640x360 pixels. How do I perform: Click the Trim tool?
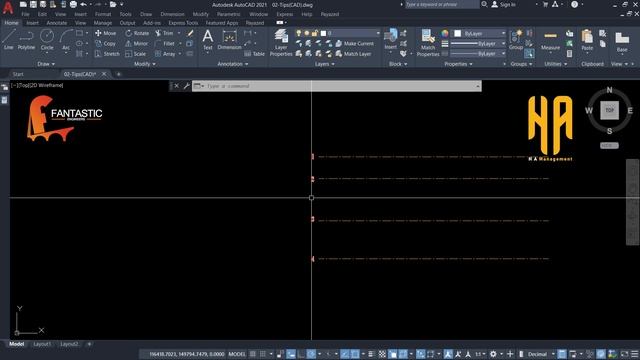click(164, 33)
